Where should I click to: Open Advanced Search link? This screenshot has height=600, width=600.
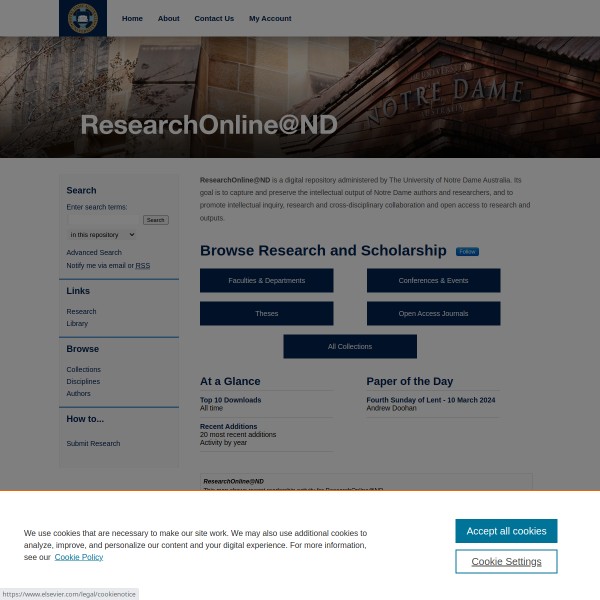click(x=94, y=253)
